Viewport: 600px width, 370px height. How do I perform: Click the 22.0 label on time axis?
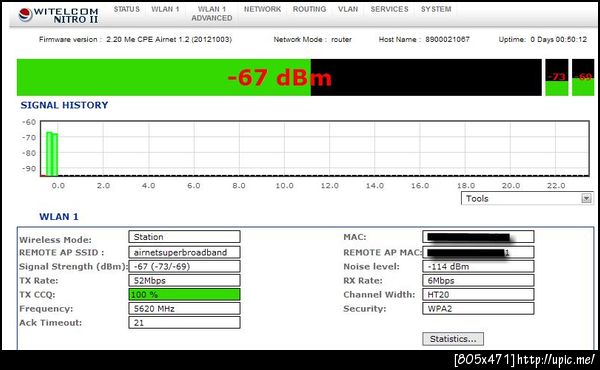(x=556, y=186)
